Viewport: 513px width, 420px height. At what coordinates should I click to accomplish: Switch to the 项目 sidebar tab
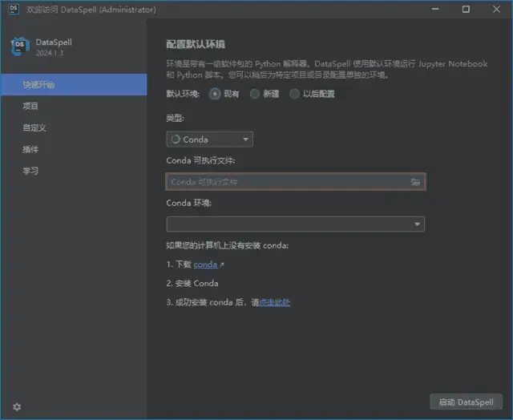click(74, 107)
